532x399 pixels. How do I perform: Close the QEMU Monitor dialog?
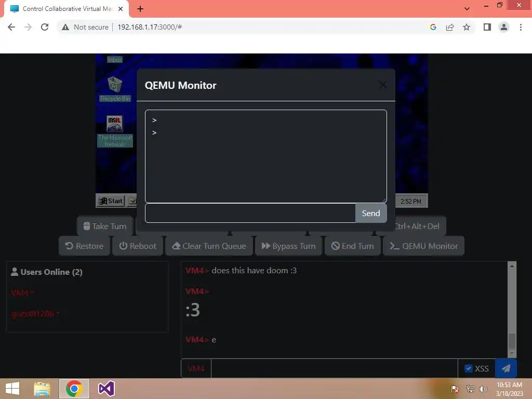pos(382,85)
